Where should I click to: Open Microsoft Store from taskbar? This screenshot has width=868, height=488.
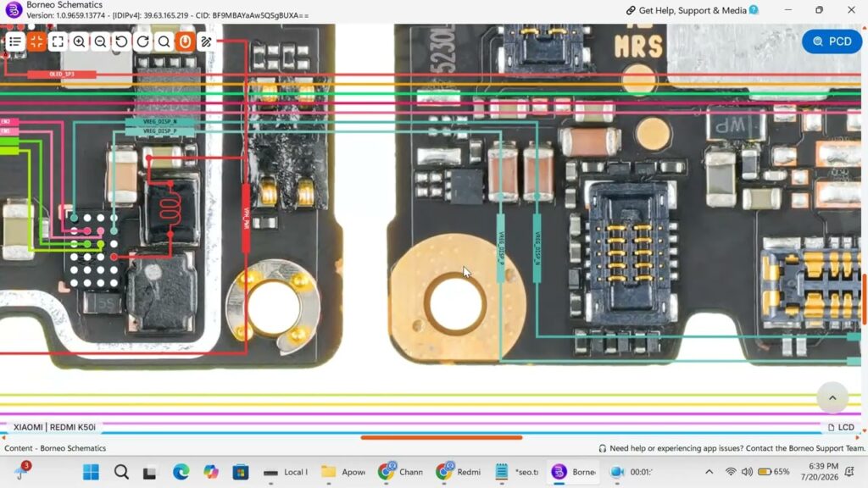click(x=240, y=472)
